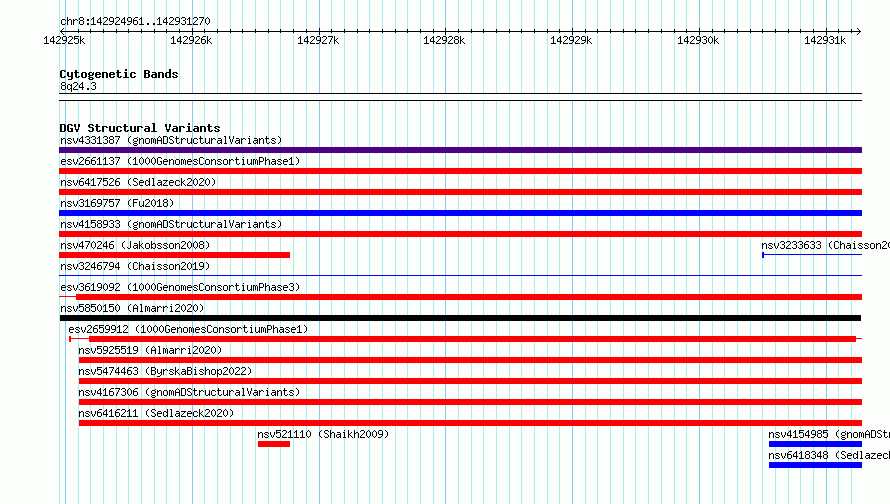Image resolution: width=890 pixels, height=504 pixels.
Task: Click the nsv6417526 Sedlazeck2020 label
Action: (138, 182)
